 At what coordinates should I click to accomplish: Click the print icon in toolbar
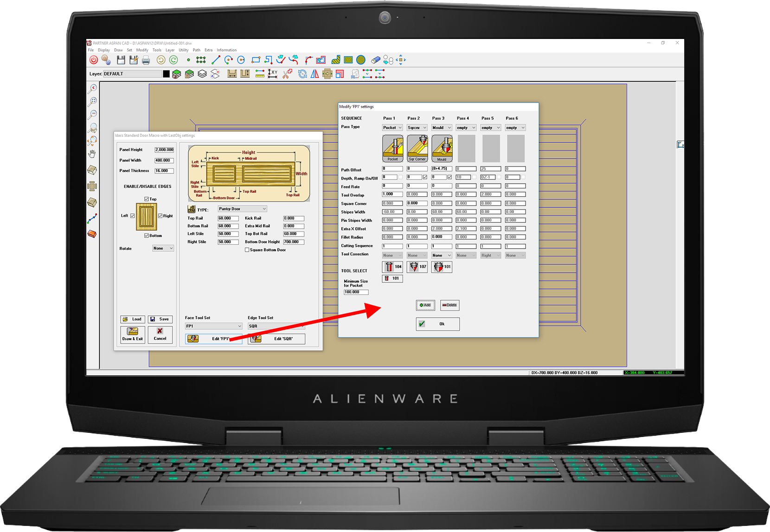(x=146, y=60)
